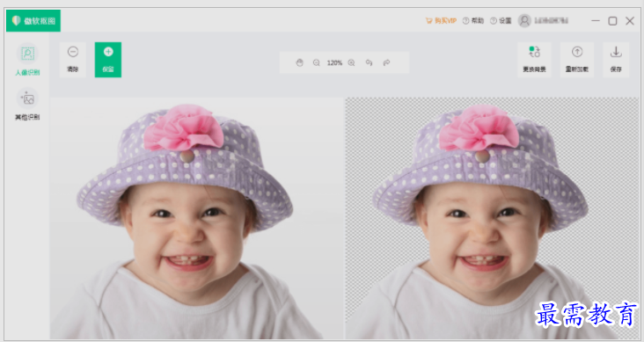Redo the last edit

(x=386, y=62)
